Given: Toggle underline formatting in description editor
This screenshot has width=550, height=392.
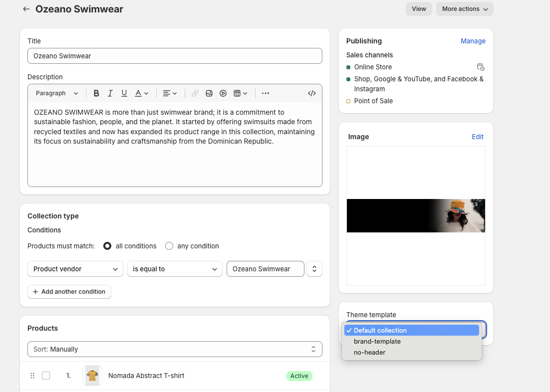Looking at the screenshot, I should pos(124,93).
